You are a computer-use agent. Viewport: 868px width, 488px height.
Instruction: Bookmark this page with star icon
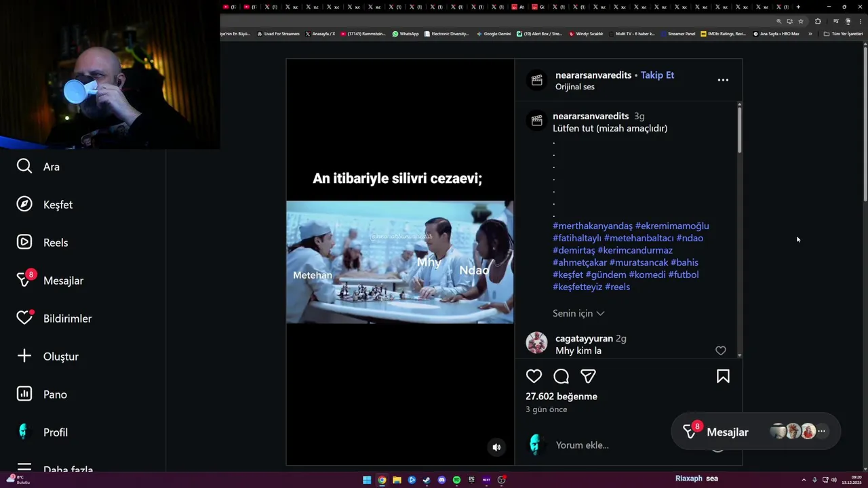tap(801, 21)
